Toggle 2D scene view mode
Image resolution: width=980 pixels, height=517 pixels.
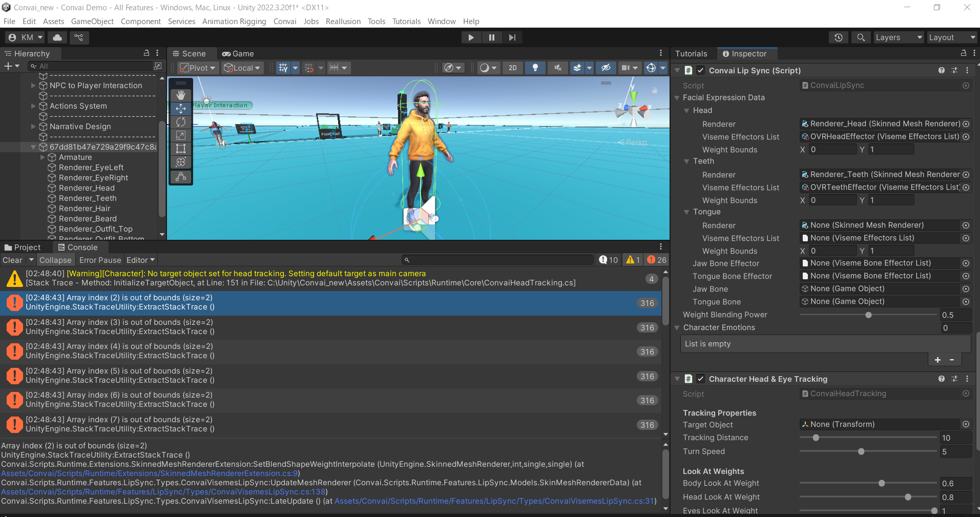click(513, 68)
